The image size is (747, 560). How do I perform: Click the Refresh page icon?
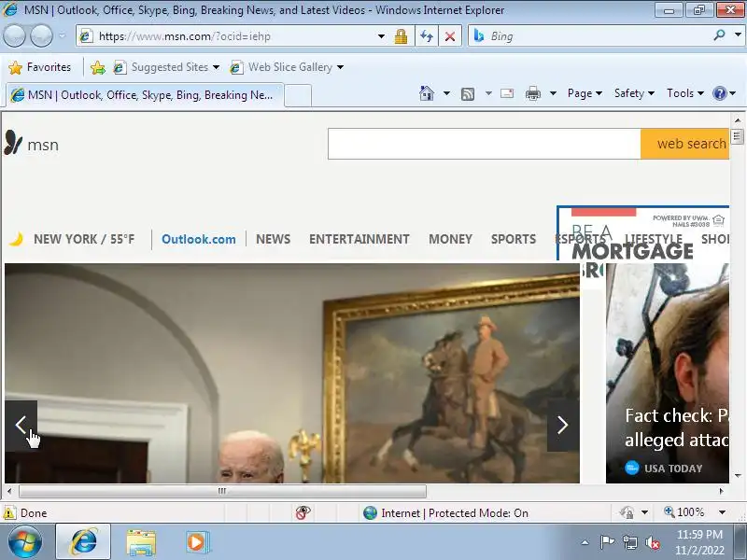427,36
